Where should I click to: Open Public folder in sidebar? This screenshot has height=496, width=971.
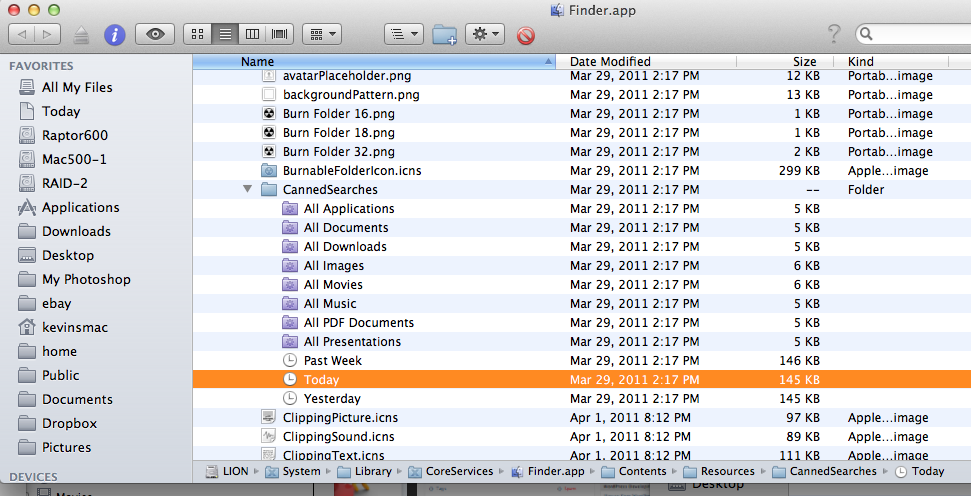61,375
